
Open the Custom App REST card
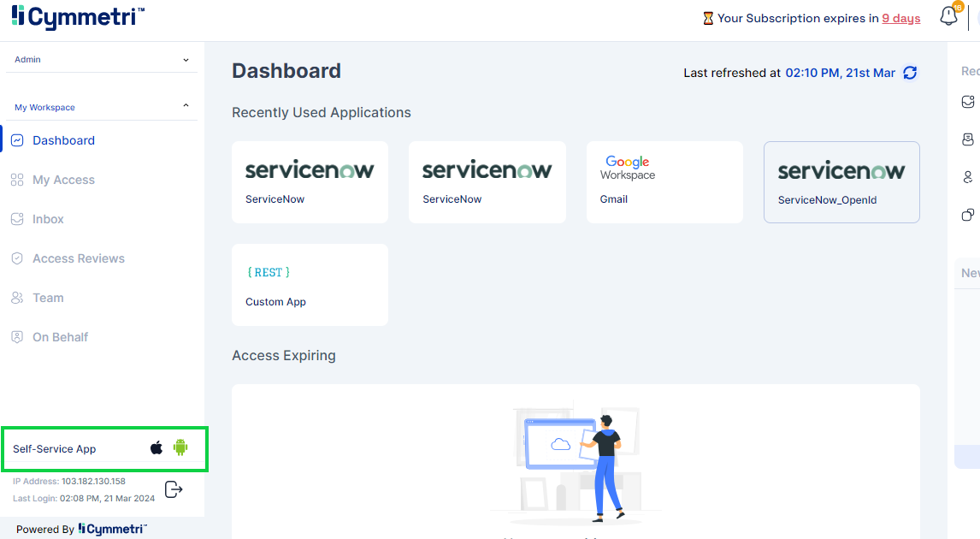point(310,285)
